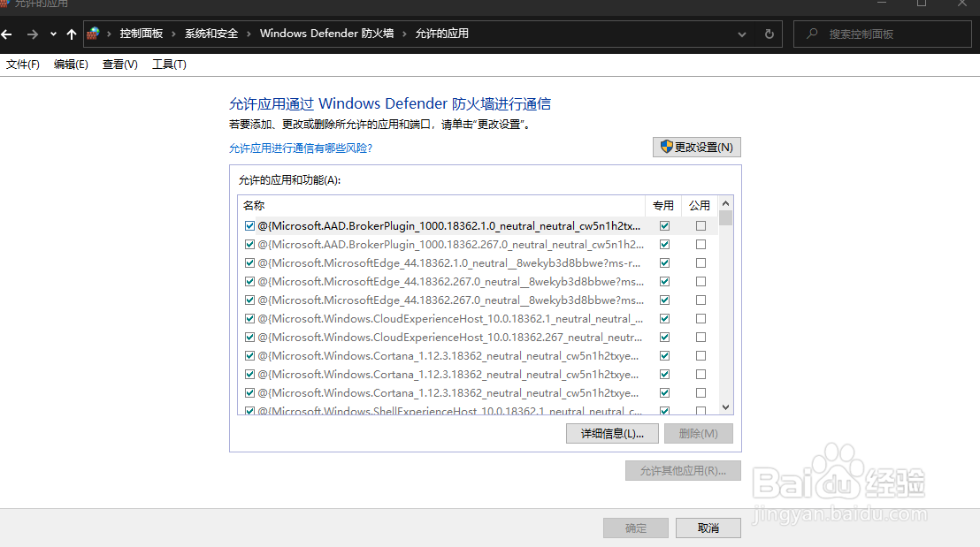The width and height of the screenshot is (980, 547).
Task: Click the 更改设置(N) button
Action: pos(697,148)
